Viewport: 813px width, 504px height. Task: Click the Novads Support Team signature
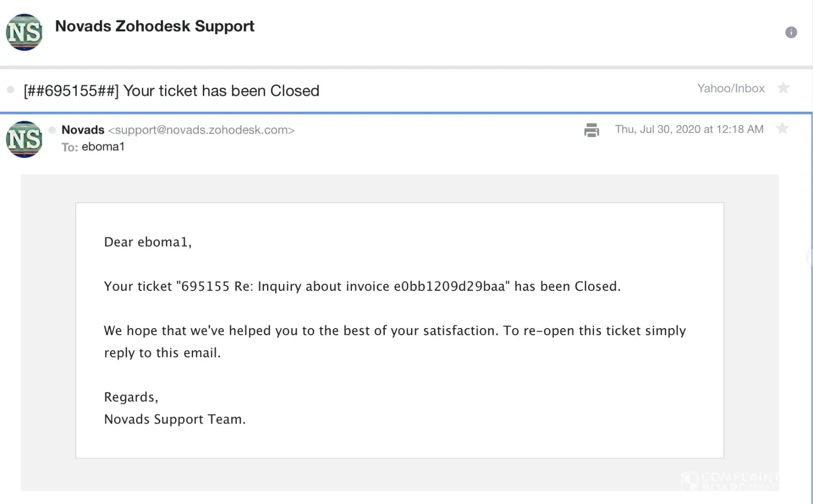tap(175, 419)
